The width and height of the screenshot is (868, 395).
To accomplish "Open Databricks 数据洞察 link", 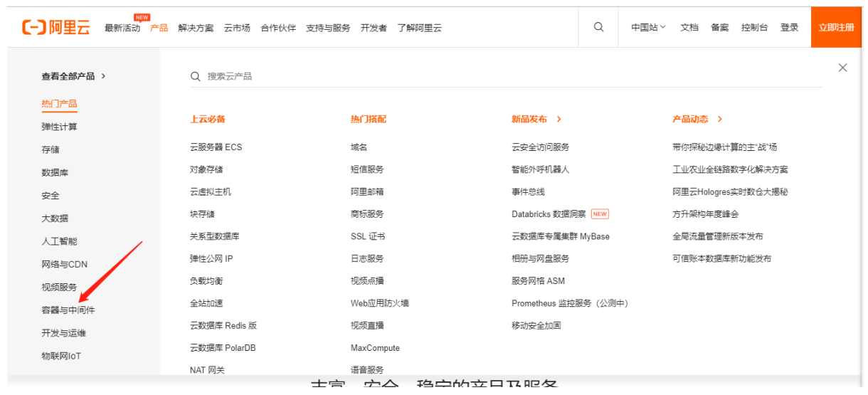I will (549, 214).
